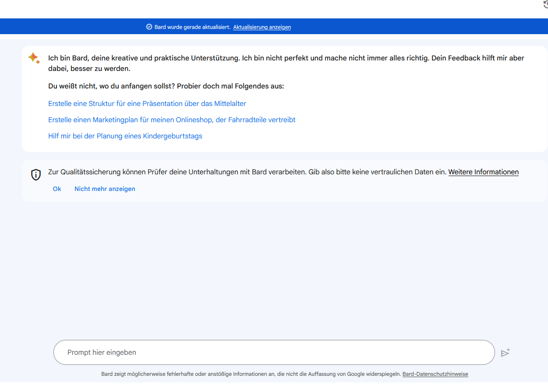548x392 pixels.
Task: Select the Mittelalter presentation suggestion
Action: click(x=147, y=104)
